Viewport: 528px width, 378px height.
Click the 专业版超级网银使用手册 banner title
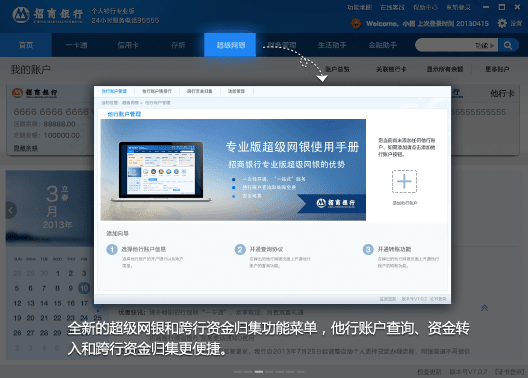click(x=292, y=147)
